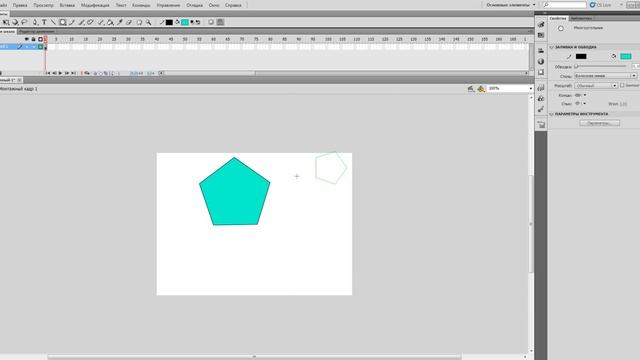Toggle outlines for all layers
Screen dimensions: 640x360
pyautogui.click(x=40, y=39)
